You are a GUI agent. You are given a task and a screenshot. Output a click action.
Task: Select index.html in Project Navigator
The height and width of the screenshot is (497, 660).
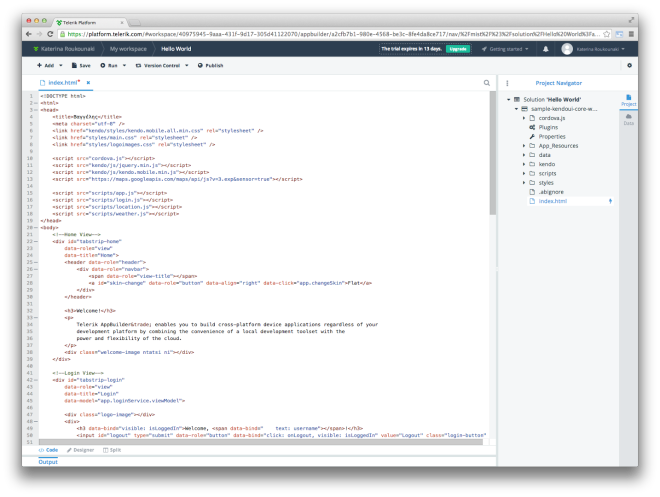(553, 201)
